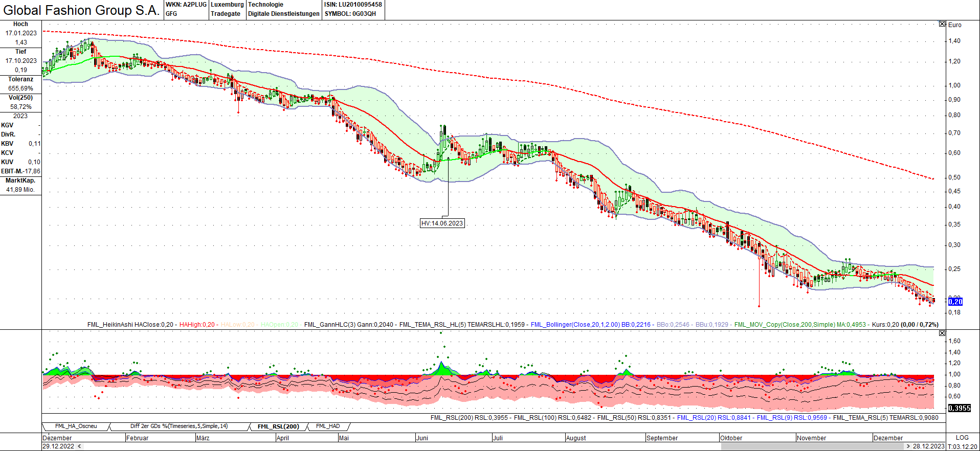Click the August month label on the time axis
The height and width of the screenshot is (451, 980).
point(576,438)
